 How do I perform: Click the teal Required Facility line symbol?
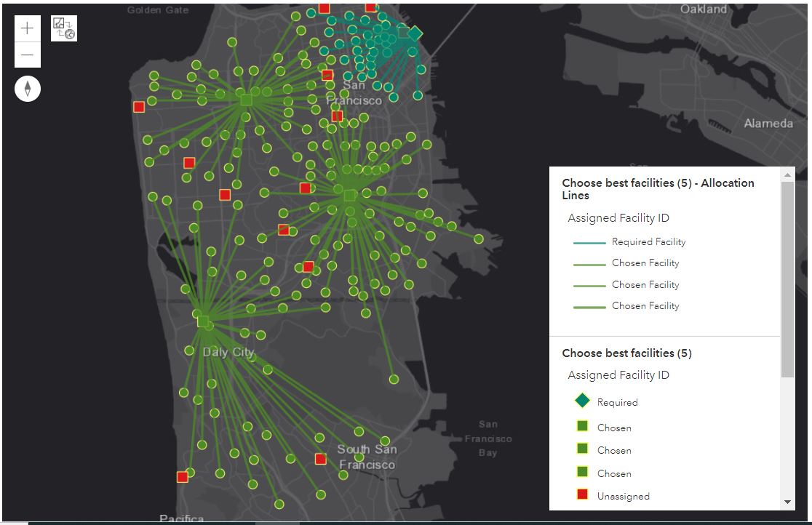[589, 242]
